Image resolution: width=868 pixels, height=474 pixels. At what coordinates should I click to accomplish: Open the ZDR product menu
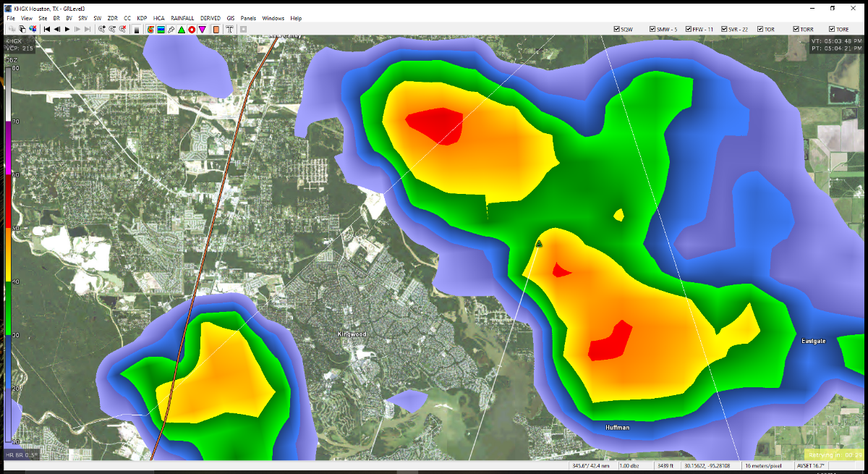pyautogui.click(x=112, y=17)
